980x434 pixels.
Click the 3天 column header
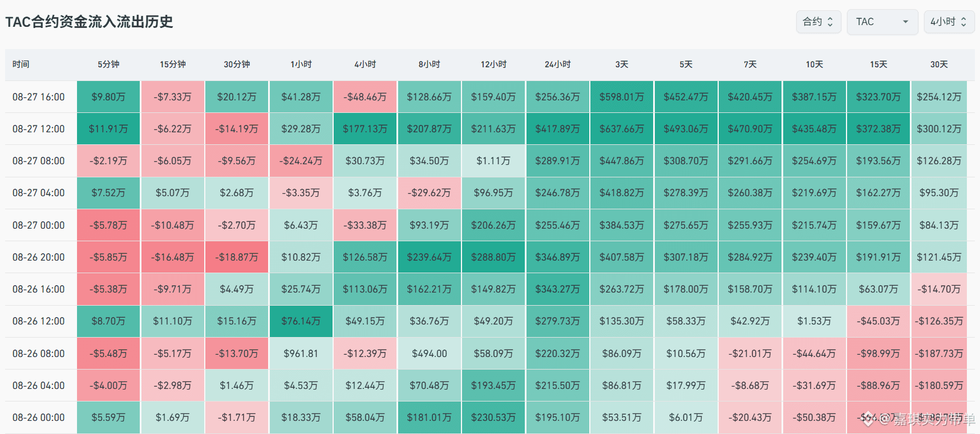[x=622, y=64]
